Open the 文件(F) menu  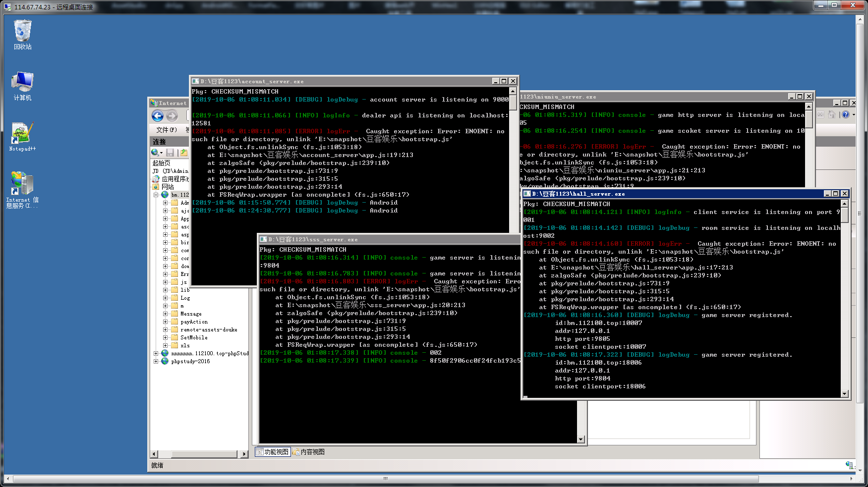166,130
